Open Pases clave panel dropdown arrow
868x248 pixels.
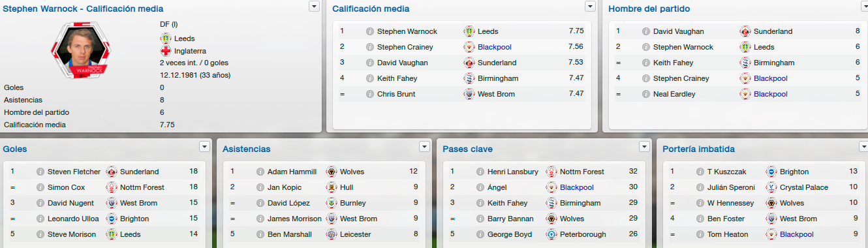(645, 146)
